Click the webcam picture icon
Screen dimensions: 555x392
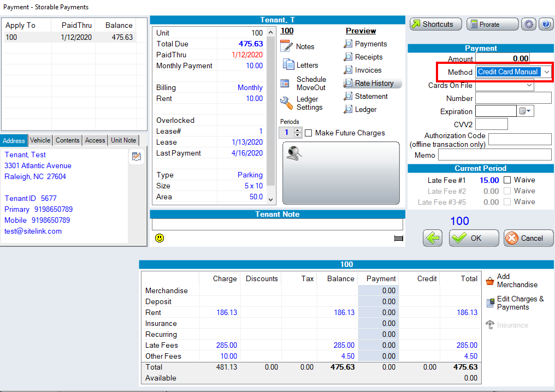(x=294, y=153)
